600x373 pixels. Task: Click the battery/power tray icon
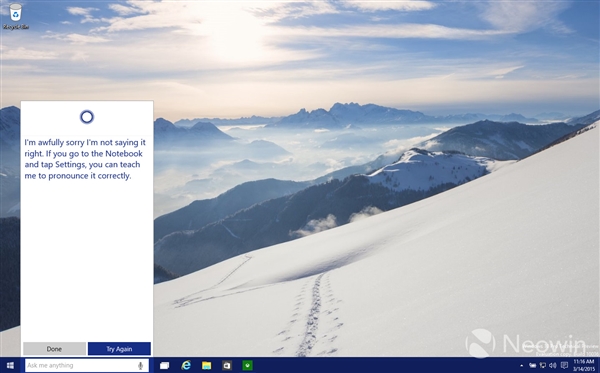click(x=532, y=365)
